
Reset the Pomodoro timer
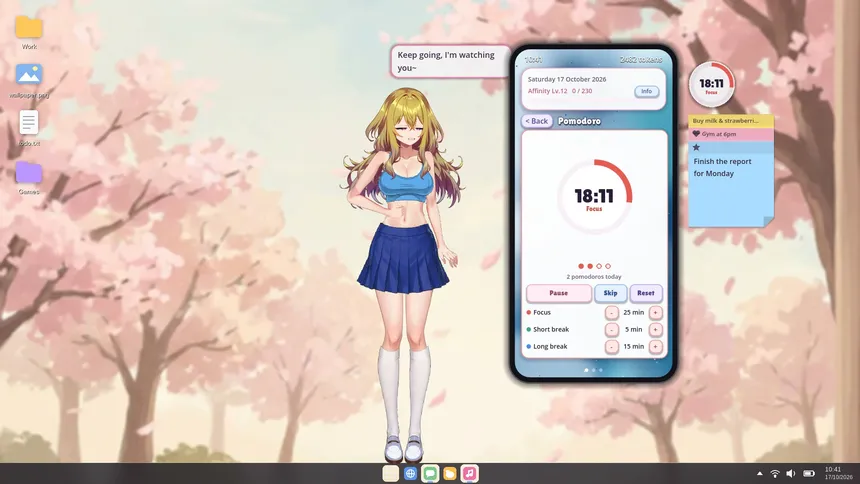[x=646, y=293]
